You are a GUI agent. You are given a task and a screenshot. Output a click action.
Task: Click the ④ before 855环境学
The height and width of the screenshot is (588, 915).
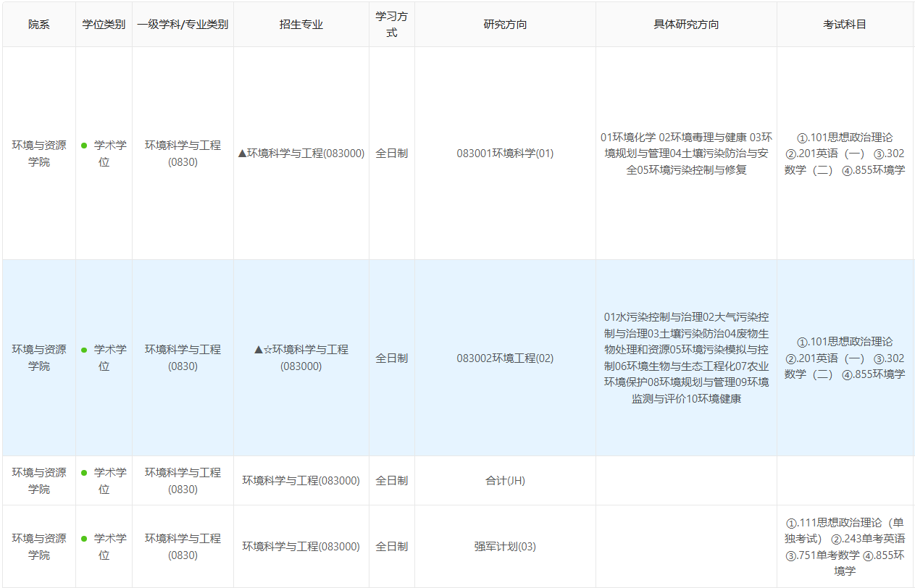point(848,169)
